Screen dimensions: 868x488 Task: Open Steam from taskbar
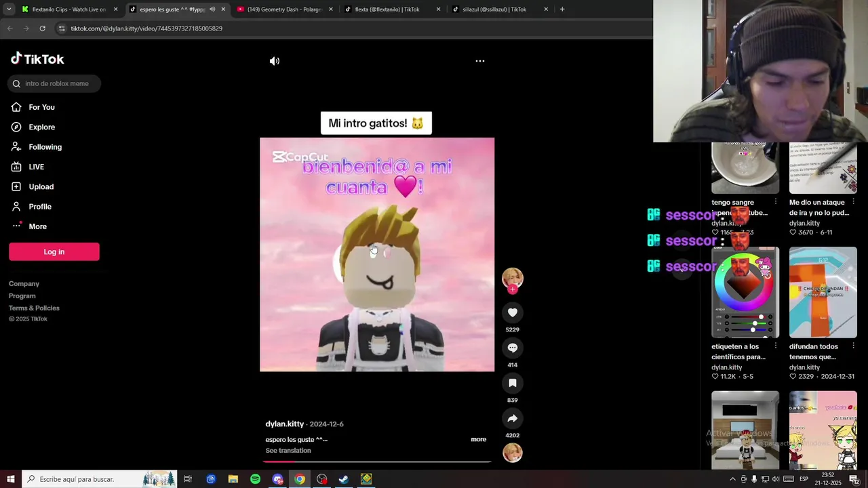coord(344,479)
